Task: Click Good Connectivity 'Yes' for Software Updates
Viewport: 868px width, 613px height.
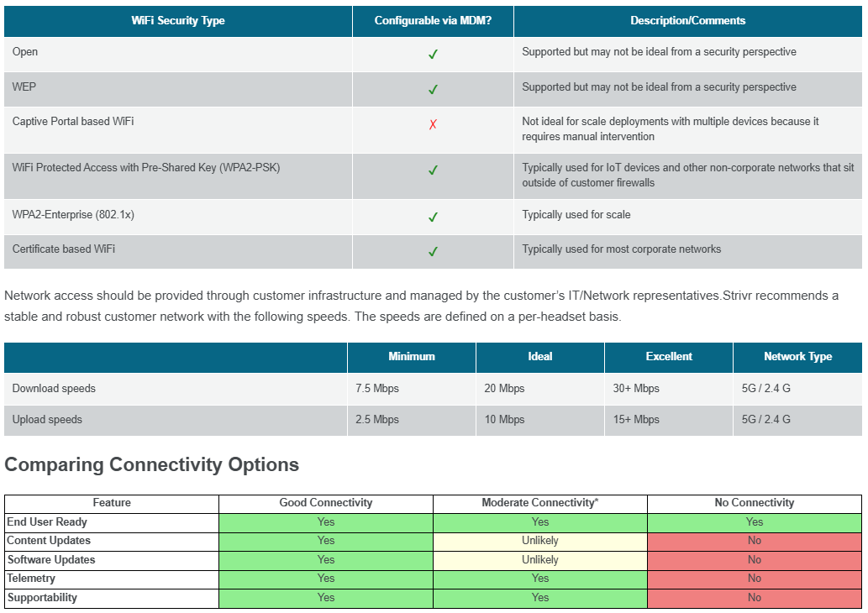Action: [x=326, y=560]
